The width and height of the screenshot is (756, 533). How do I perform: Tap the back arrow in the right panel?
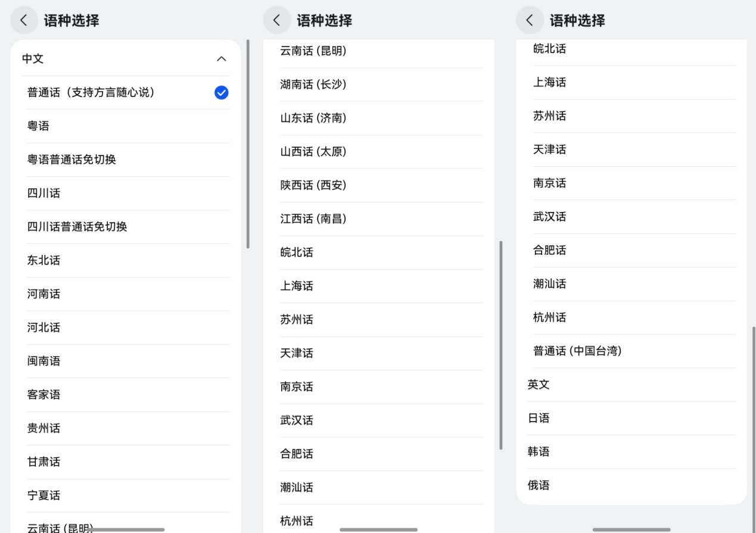coord(530,20)
